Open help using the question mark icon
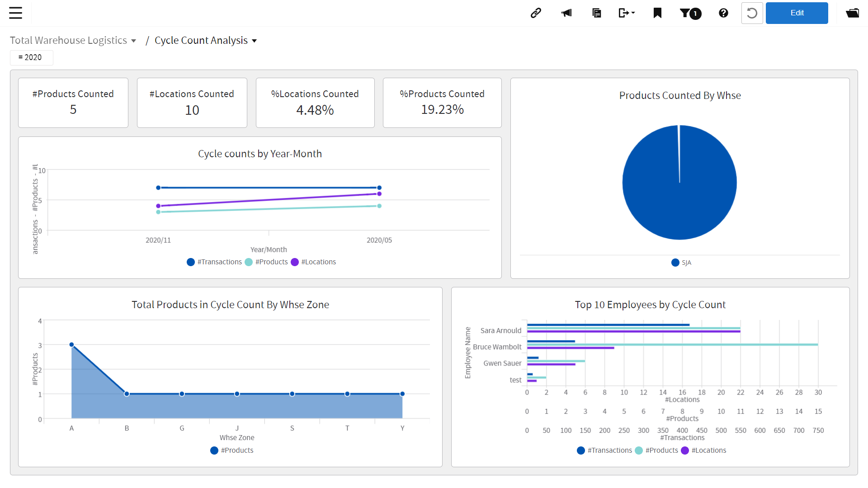Viewport: 868px width, 488px height. tap(723, 13)
